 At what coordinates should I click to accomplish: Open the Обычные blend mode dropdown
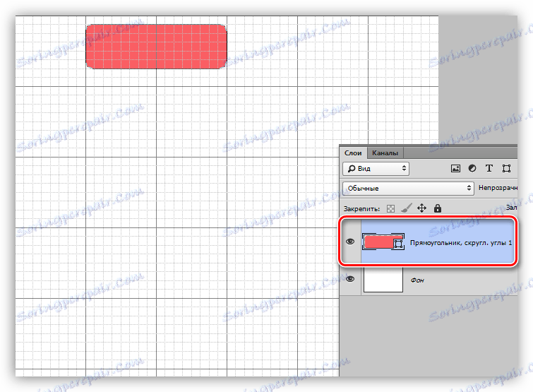408,188
